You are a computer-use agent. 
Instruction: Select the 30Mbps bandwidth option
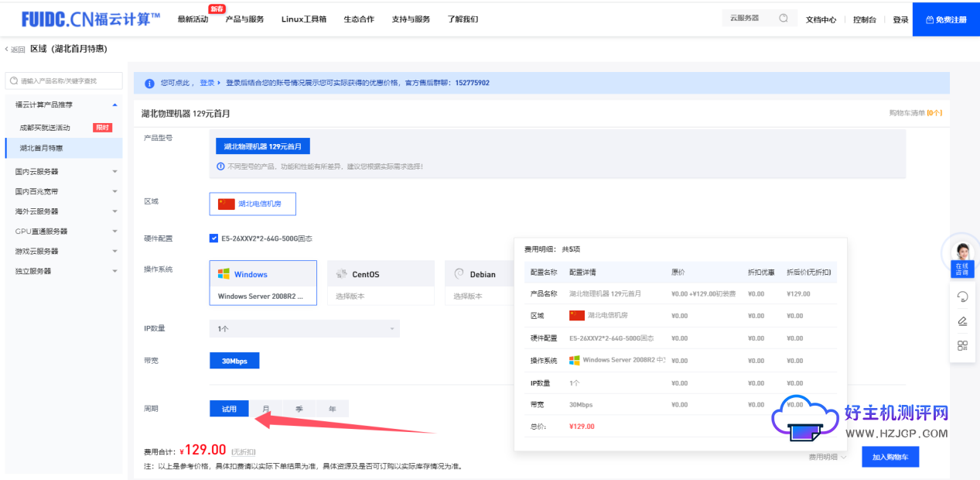point(234,360)
